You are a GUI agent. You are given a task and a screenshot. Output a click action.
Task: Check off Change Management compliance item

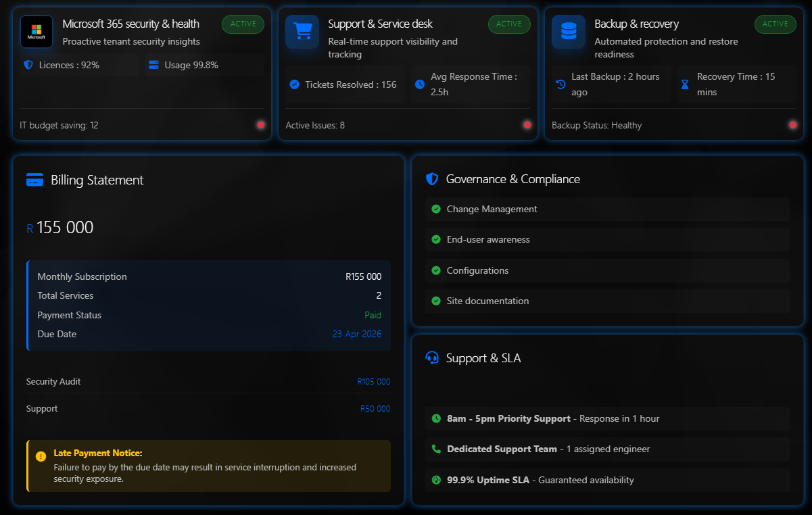pos(435,209)
